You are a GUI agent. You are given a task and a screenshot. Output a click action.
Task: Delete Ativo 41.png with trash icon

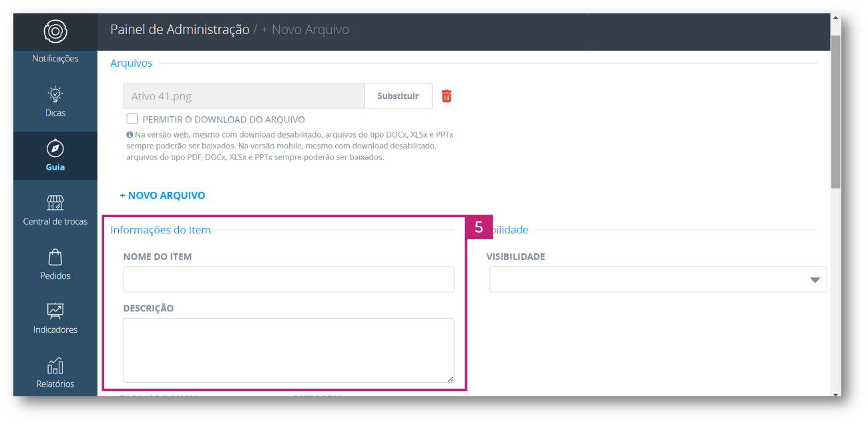point(447,96)
